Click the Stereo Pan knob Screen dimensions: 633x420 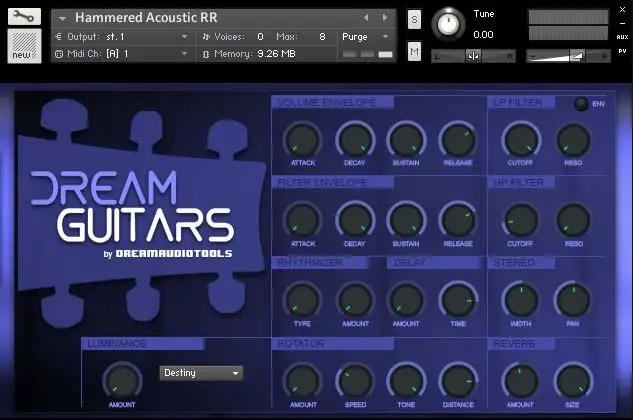(573, 301)
